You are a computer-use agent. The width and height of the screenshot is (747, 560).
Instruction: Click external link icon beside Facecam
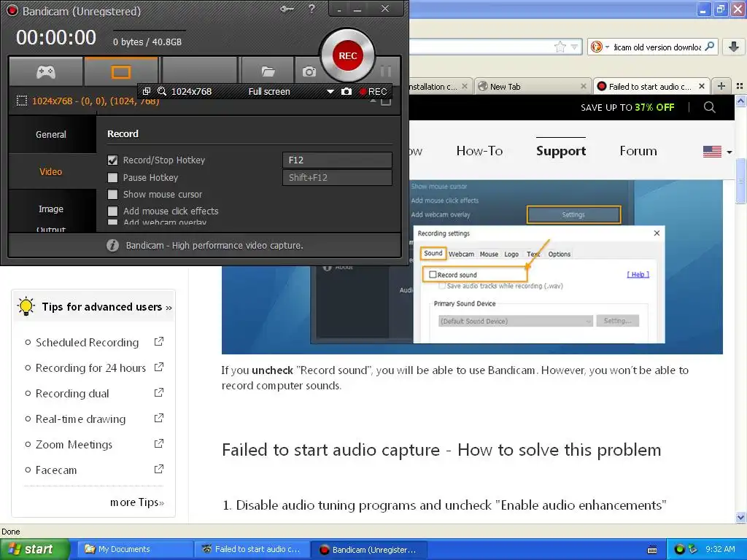tap(159, 469)
